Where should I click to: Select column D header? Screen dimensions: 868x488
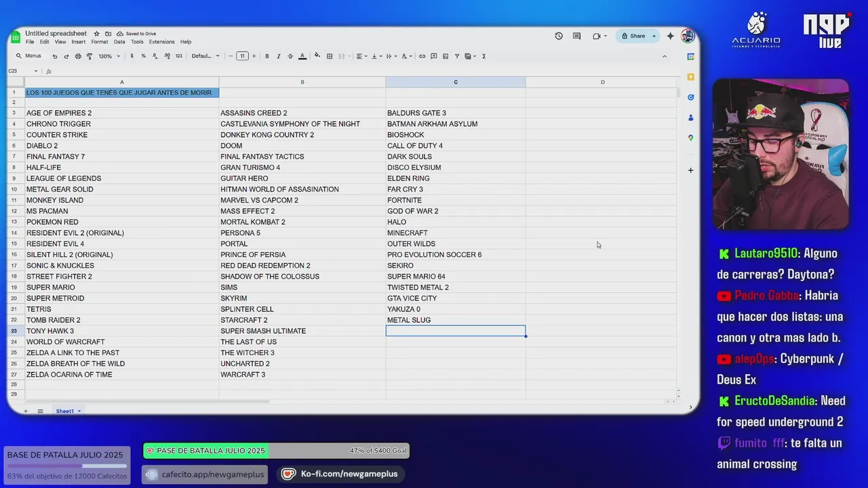602,82
